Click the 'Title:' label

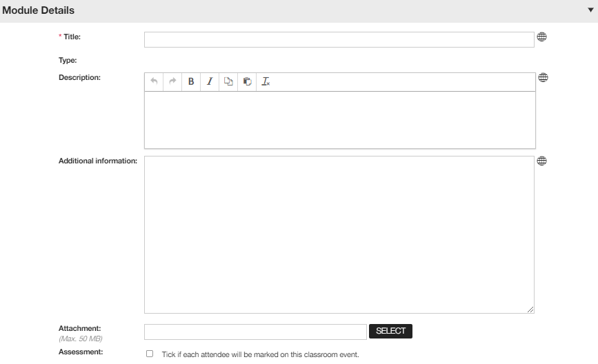72,37
